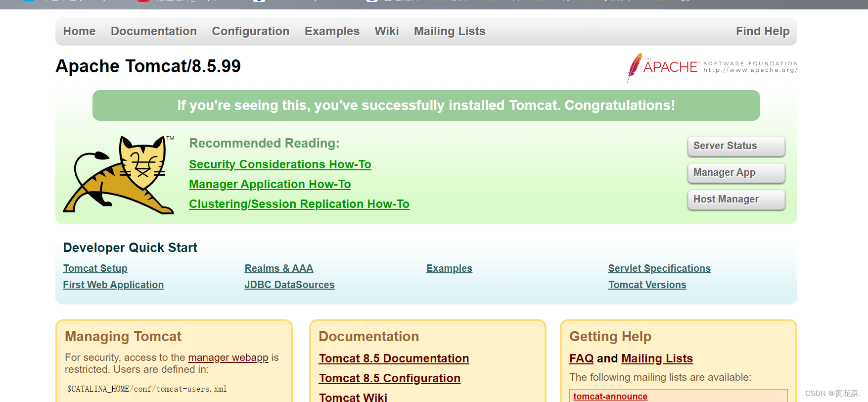Open the JDBC DataSources link

coord(289,285)
